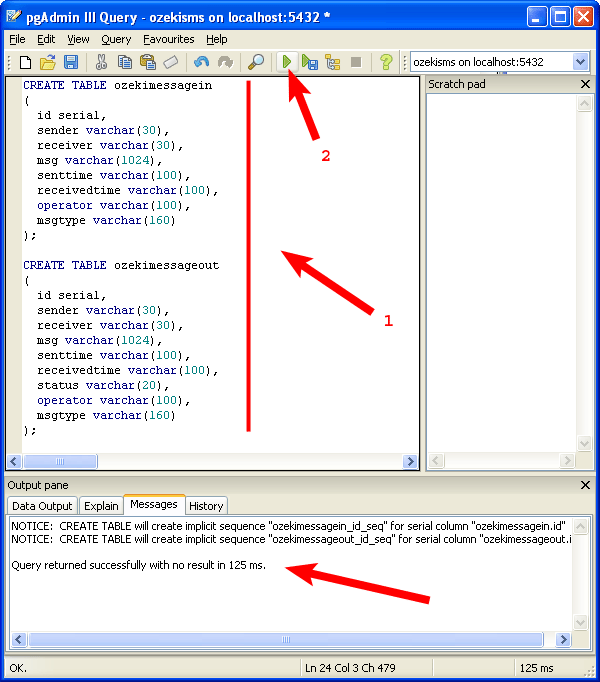This screenshot has width=600, height=682.
Task: Click 'Query returned successfully' message text
Action: pyautogui.click(x=138, y=565)
